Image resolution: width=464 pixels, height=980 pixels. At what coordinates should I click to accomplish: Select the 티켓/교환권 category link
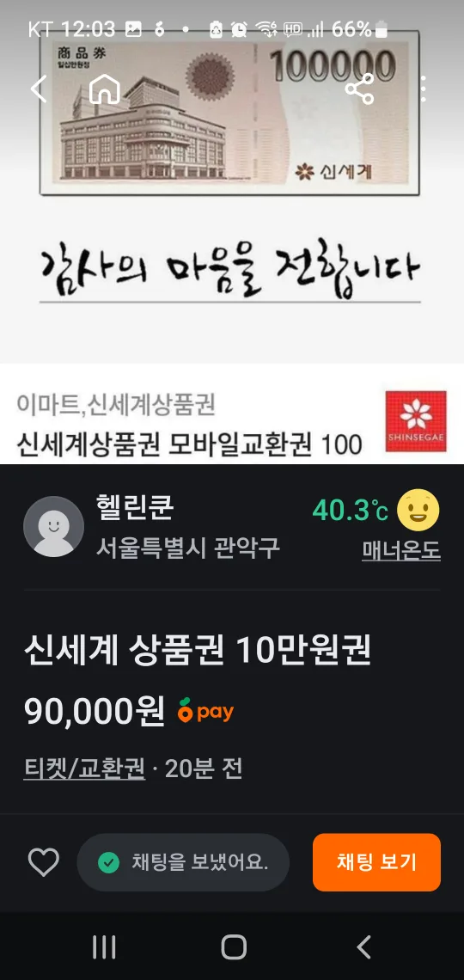click(84, 769)
